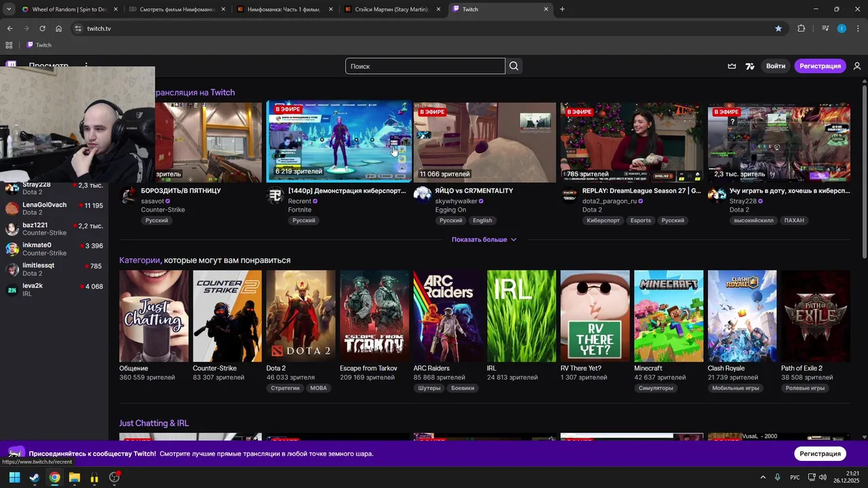Viewport: 868px width, 488px height.
Task: Open baz1221 channel in sidebar
Action: (x=54, y=228)
